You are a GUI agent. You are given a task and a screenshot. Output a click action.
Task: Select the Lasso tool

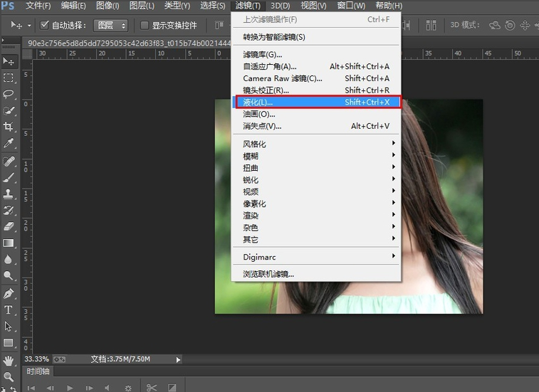[x=9, y=94]
